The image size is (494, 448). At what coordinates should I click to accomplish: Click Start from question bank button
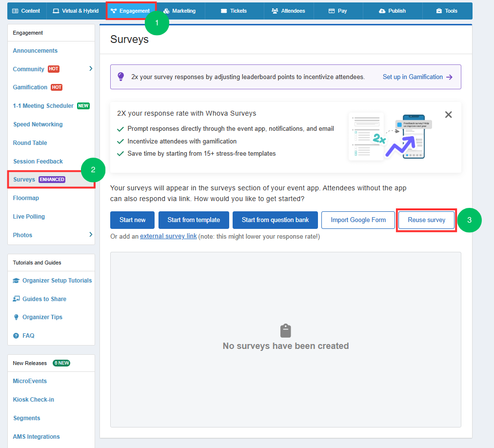(275, 220)
